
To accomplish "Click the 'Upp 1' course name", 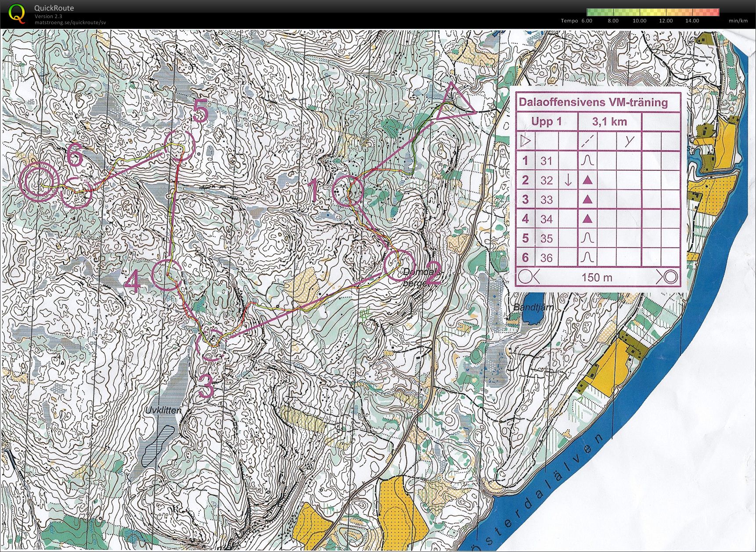I will tap(547, 122).
